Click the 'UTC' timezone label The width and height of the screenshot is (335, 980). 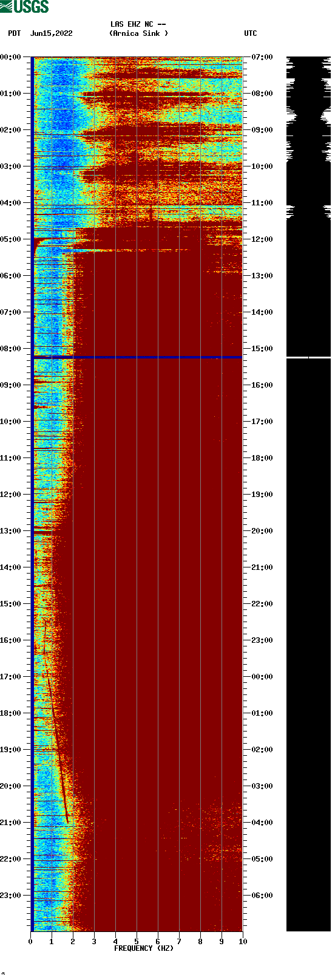pyautogui.click(x=251, y=33)
